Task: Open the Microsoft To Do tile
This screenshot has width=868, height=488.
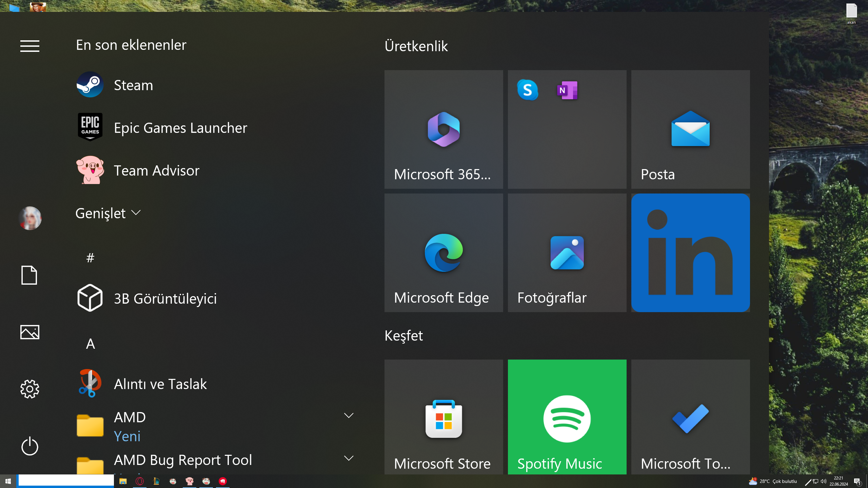Action: pos(690,417)
